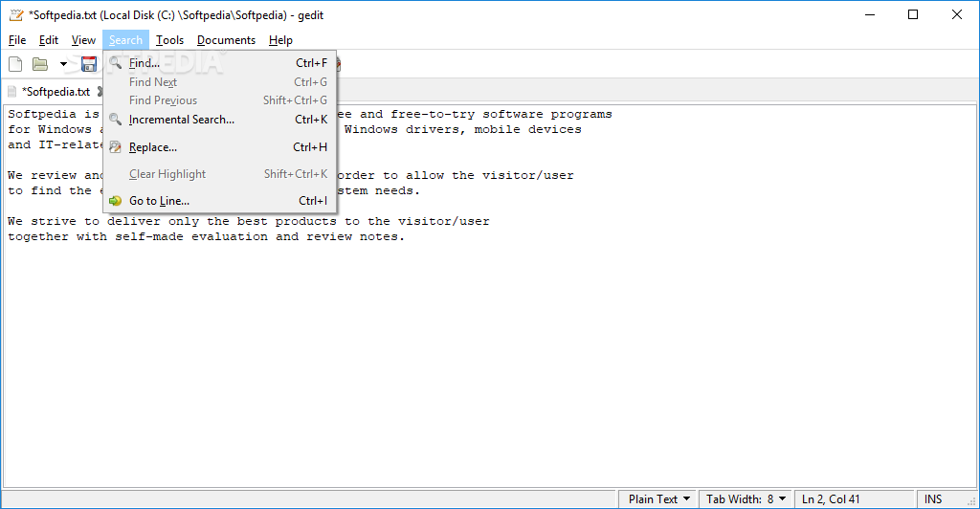Click the Go to Line green arrow icon
The image size is (980, 509).
click(115, 201)
